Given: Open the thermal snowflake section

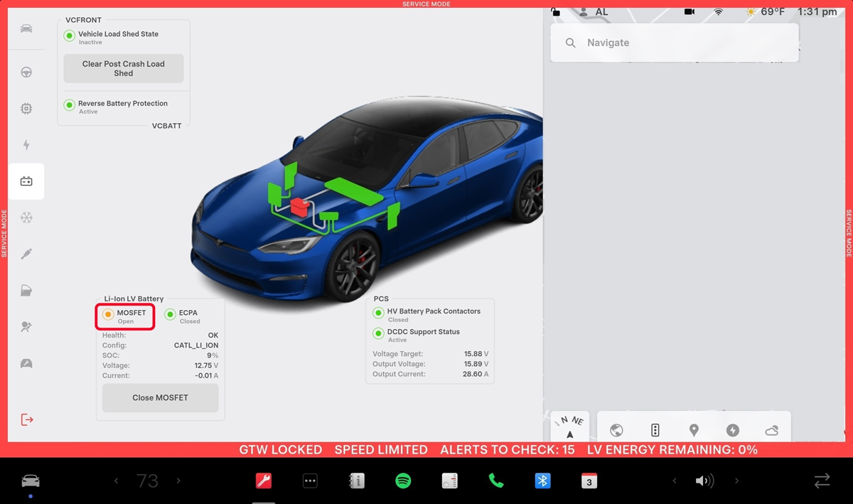Looking at the screenshot, I should [26, 218].
